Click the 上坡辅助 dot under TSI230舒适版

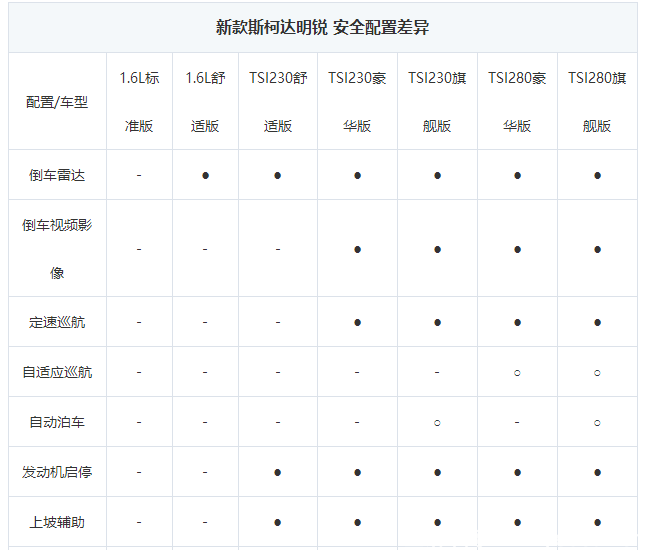click(277, 522)
